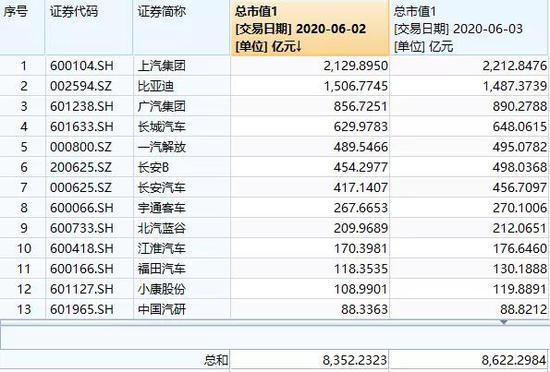550x372 pixels.
Task: Click the 序号 column header
Action: point(22,27)
